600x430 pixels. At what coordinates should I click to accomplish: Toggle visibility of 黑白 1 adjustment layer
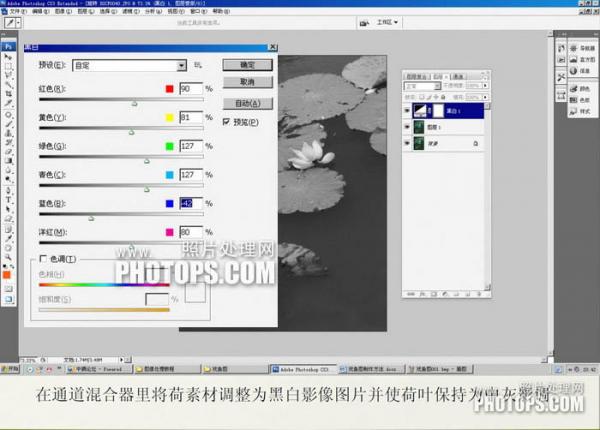[x=407, y=110]
